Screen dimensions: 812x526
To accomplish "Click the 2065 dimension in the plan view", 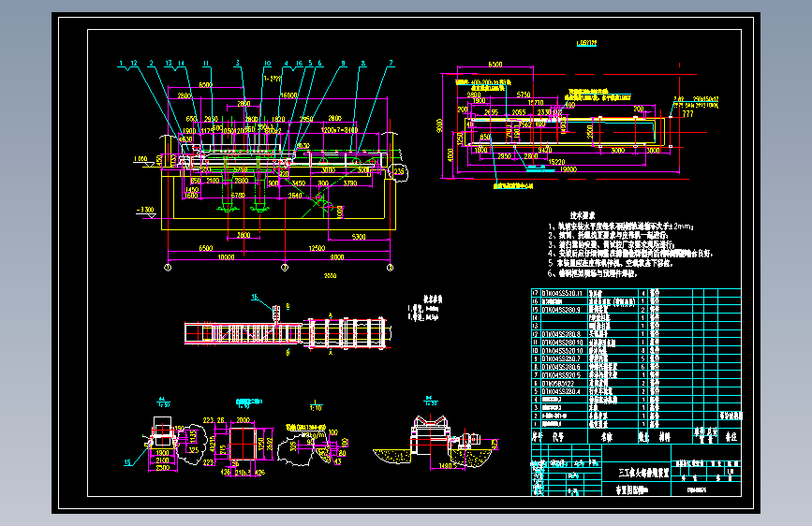I will [x=518, y=111].
